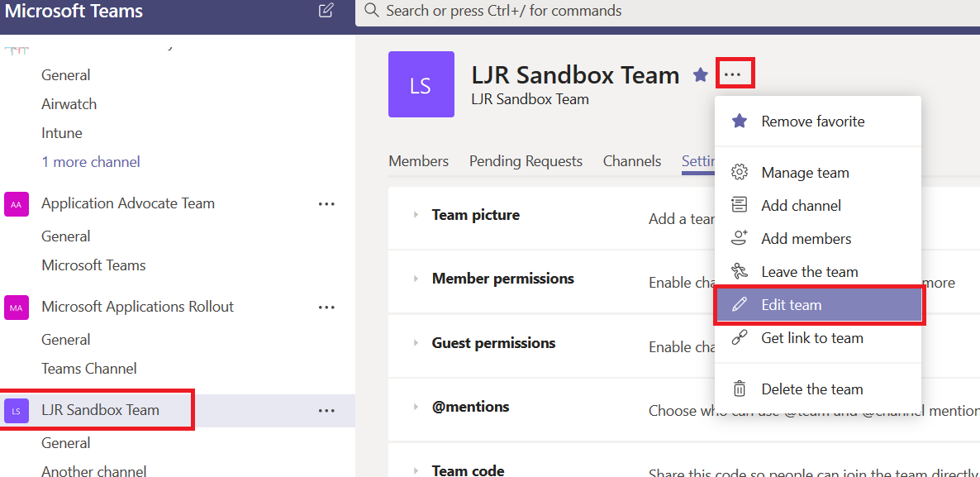Select LJR Sandbox Team in the sidebar
Viewport: 980px width, 477px height.
click(x=101, y=410)
